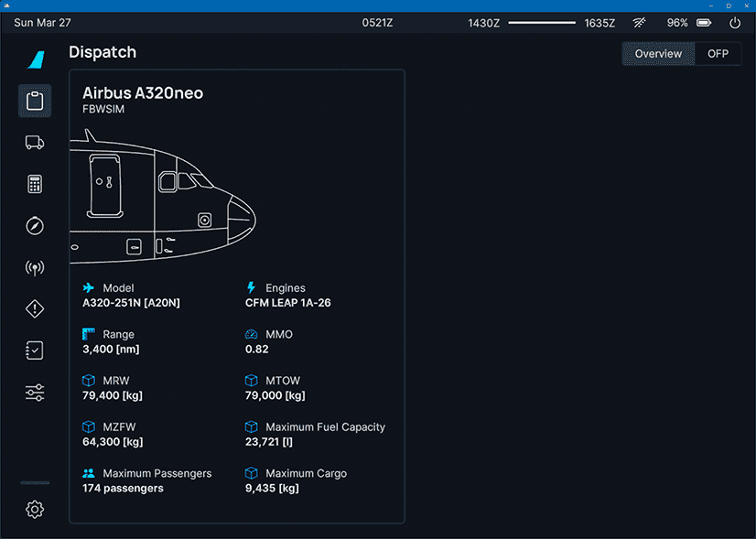Screen dimensions: 756x539
Task: Switch to the Overview tab
Action: pos(658,54)
